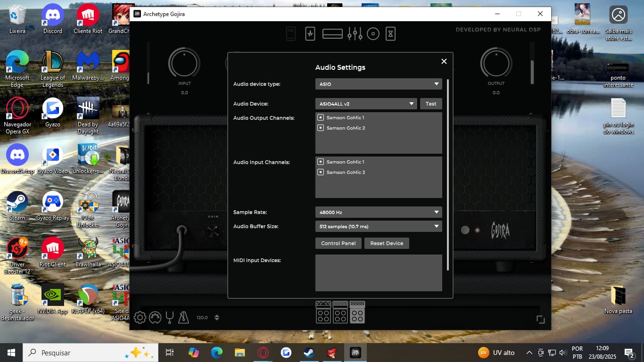This screenshot has width=644, height=362.
Task: Open the Driver Booster 12 desktop icon
Action: point(17,255)
